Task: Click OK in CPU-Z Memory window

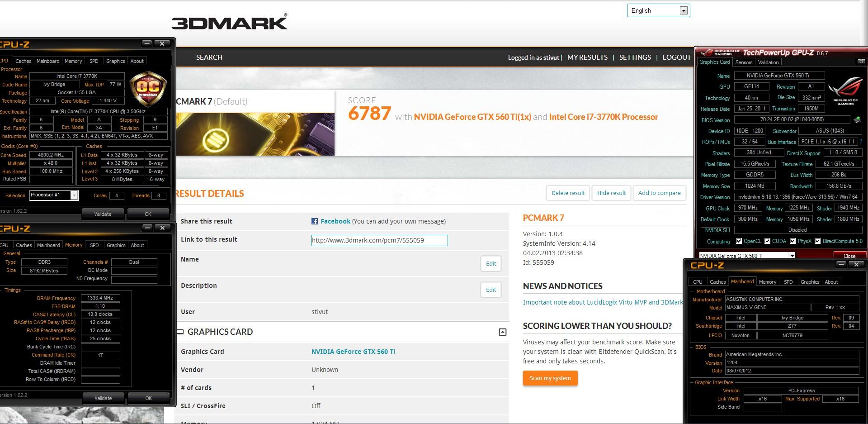Action: click(x=148, y=398)
